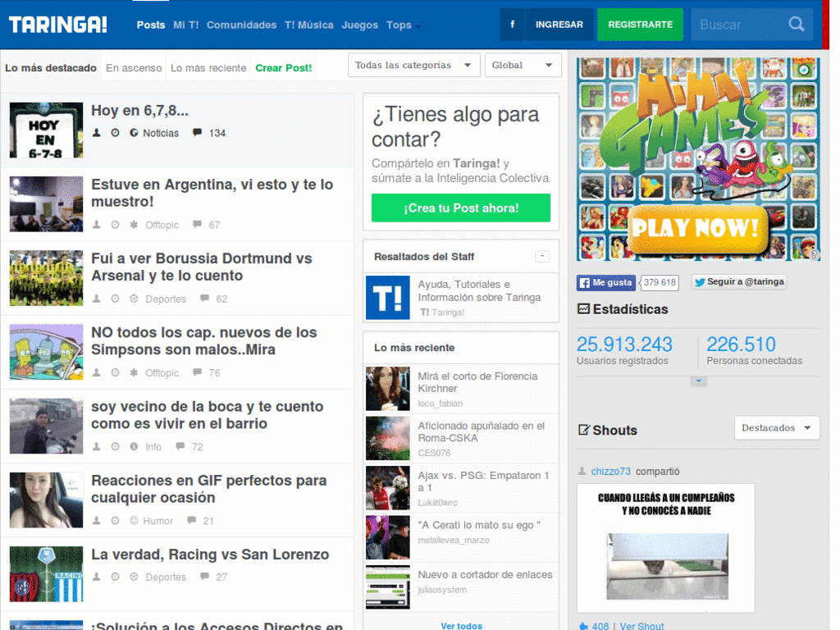Screen dimensions: 840x630
Task: Open T! Música section
Action: click(x=309, y=25)
